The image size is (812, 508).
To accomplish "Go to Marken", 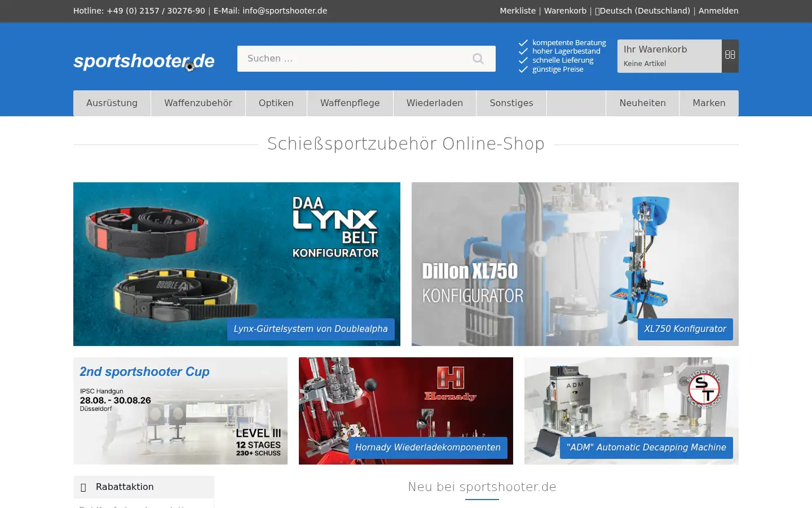I will 709,103.
